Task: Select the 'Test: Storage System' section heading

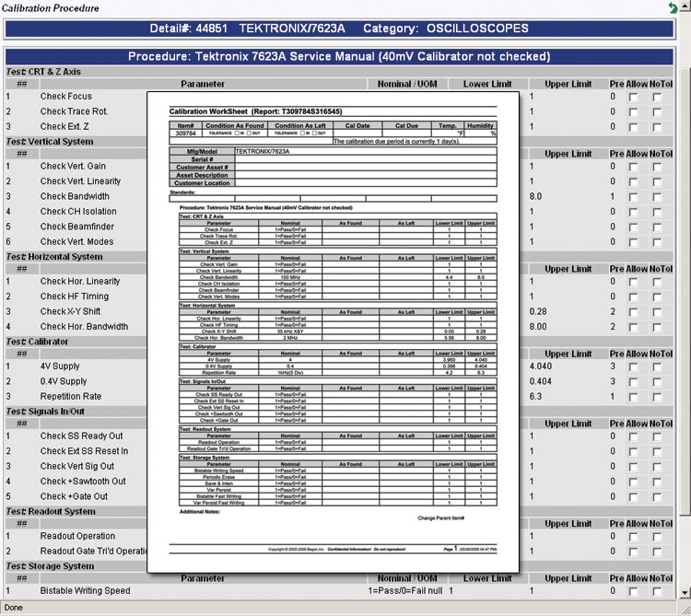Action: tap(51, 566)
